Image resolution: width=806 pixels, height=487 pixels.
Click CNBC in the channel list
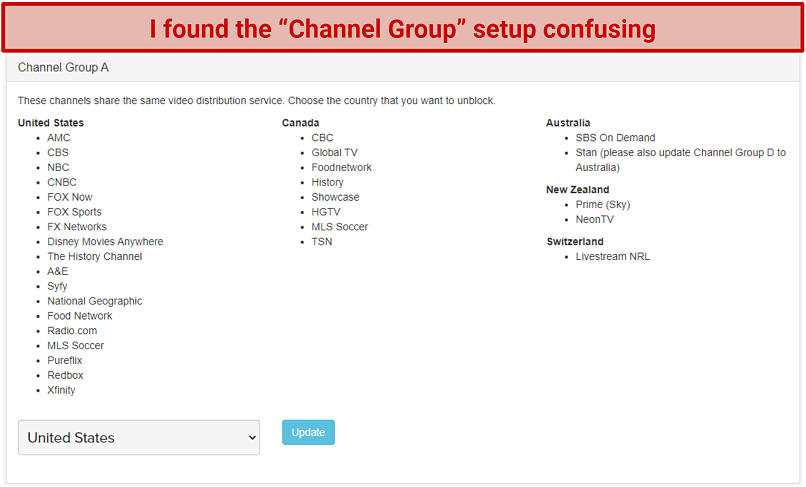click(62, 183)
